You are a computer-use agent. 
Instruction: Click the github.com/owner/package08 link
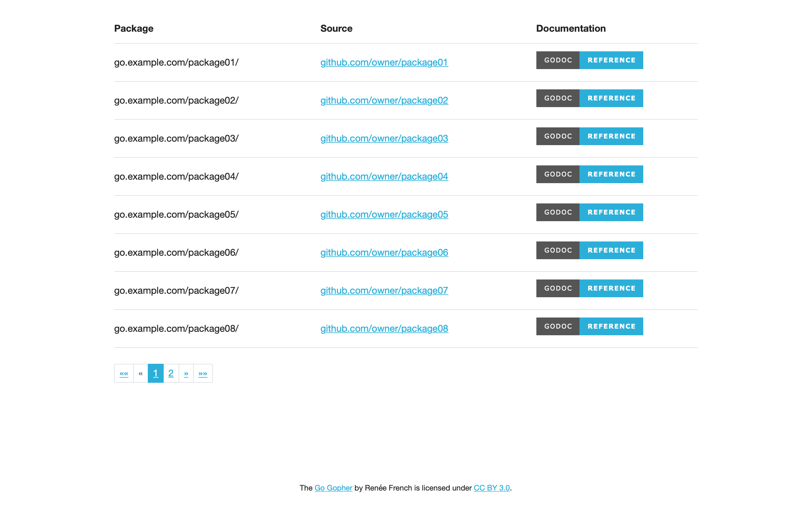(x=384, y=329)
